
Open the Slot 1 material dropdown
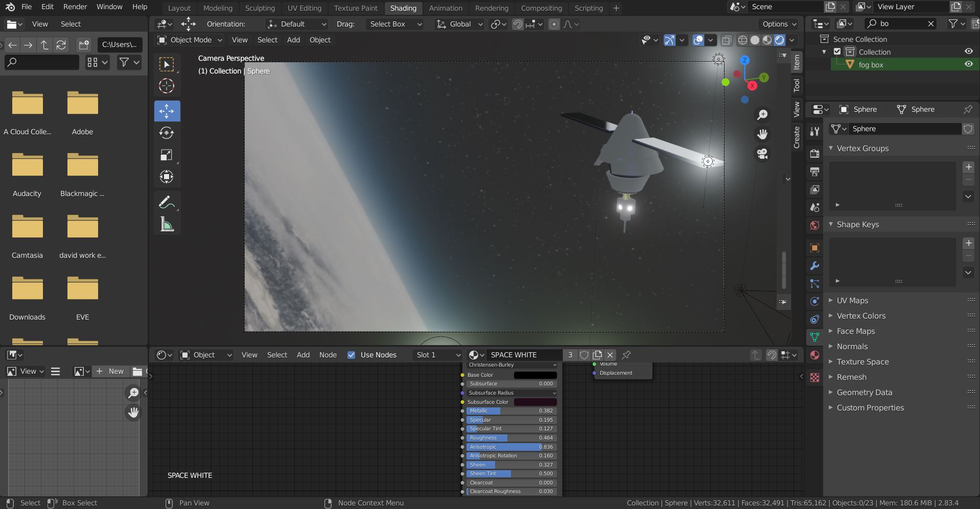(x=438, y=355)
